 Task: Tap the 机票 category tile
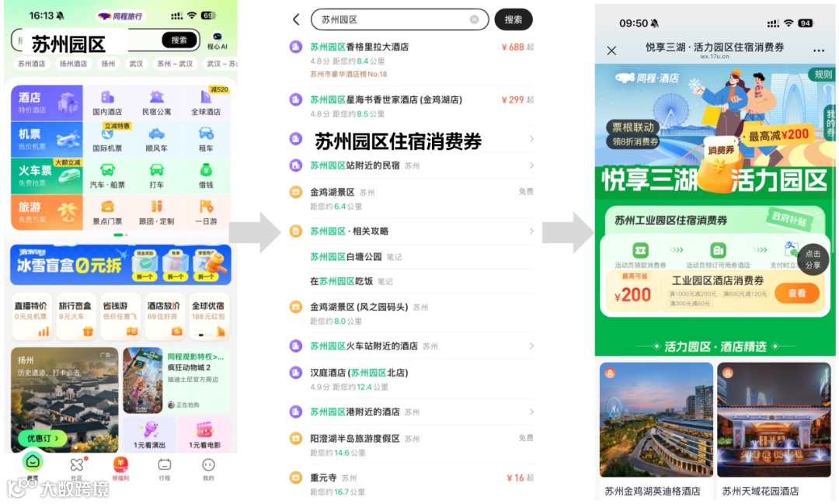47,139
